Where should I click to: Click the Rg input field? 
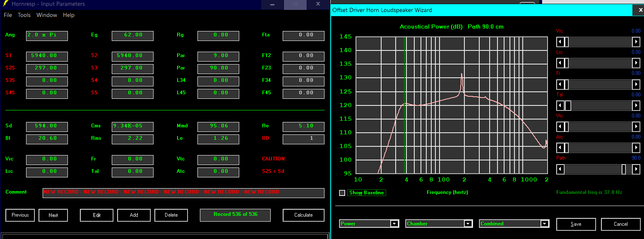218,36
